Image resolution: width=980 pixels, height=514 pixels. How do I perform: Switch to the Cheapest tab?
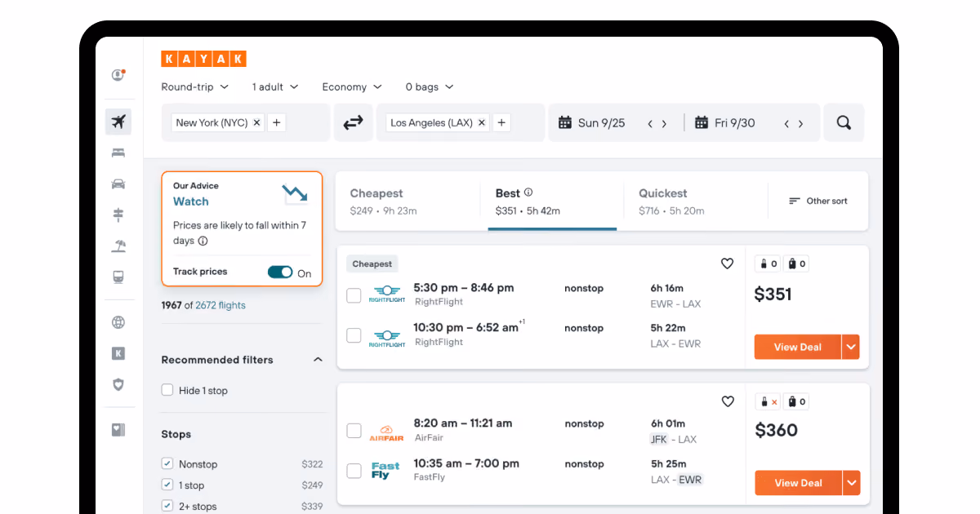coord(408,201)
